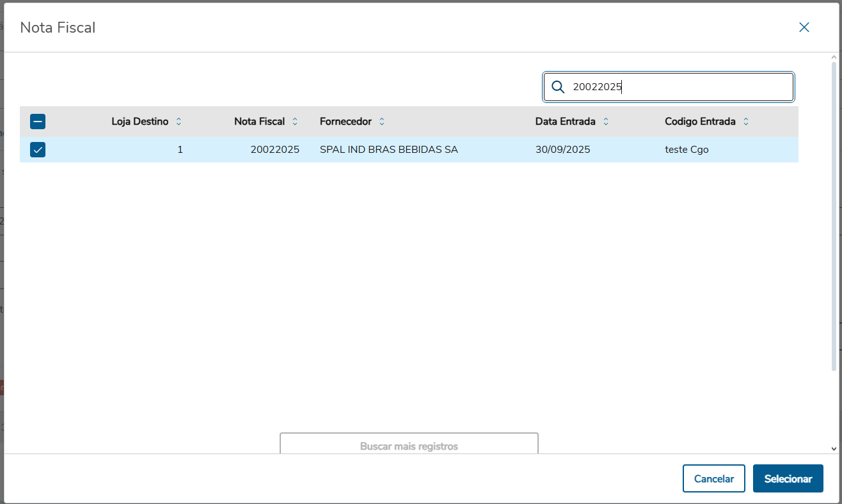Click the Fornecedor column header label
Screen dimensions: 842x504
click(x=346, y=122)
